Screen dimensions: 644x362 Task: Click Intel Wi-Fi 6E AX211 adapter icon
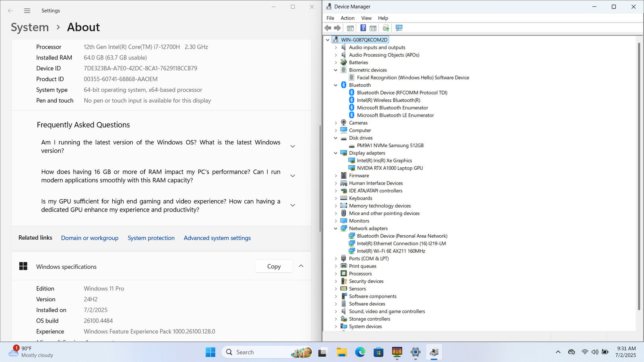pyautogui.click(x=352, y=251)
